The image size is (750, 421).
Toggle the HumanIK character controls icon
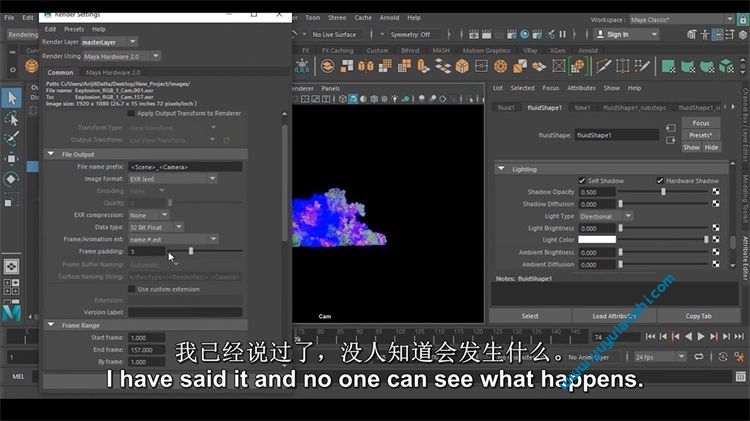(705, 34)
